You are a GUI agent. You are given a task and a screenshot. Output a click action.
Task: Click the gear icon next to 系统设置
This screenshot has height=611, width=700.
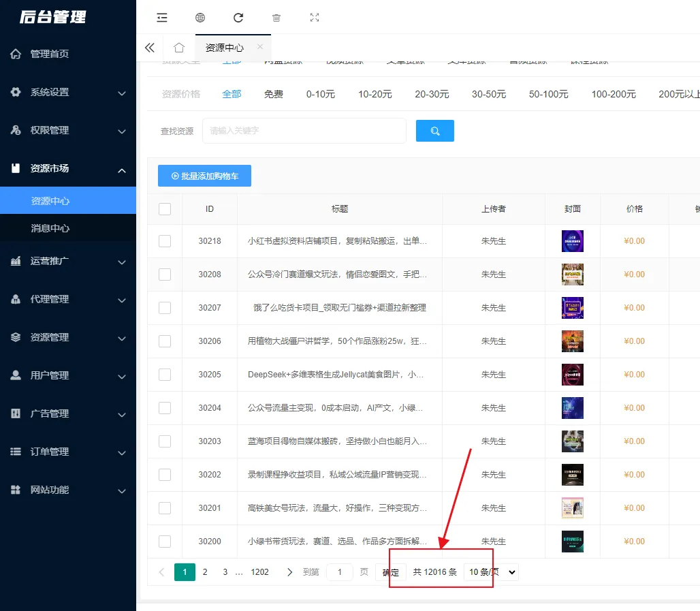click(16, 92)
